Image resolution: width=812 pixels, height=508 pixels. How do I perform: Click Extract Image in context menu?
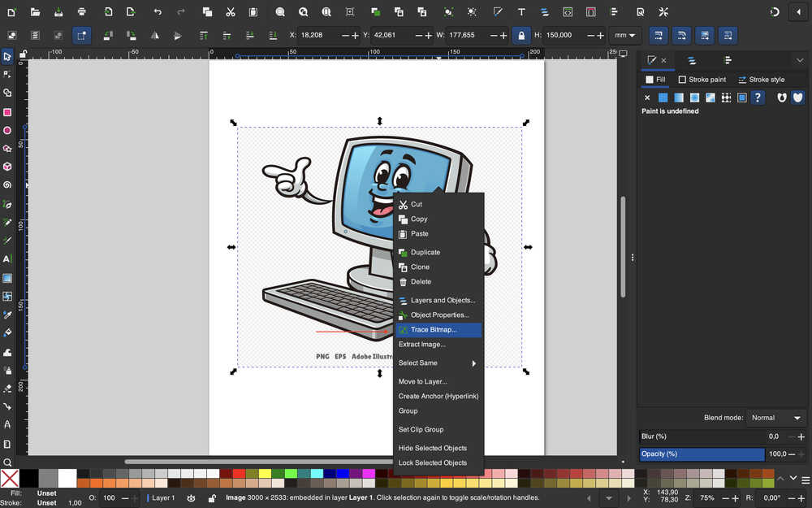tap(421, 345)
